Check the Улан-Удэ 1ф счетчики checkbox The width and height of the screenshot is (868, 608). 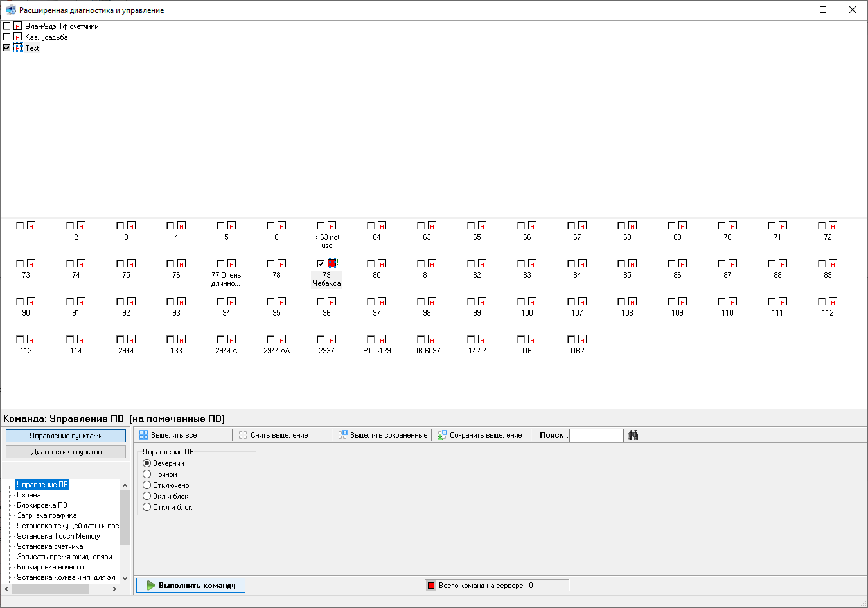(6, 26)
